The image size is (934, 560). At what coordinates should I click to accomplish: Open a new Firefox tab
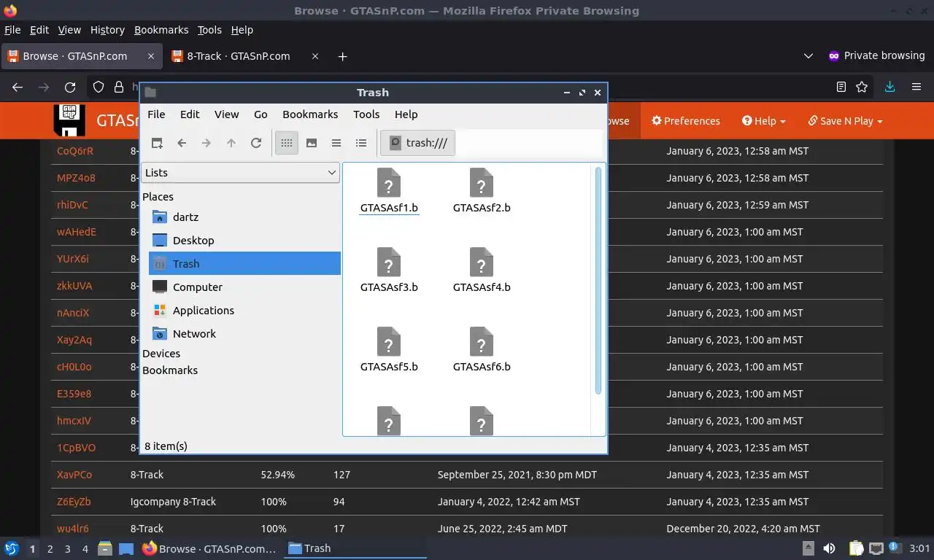pyautogui.click(x=342, y=56)
